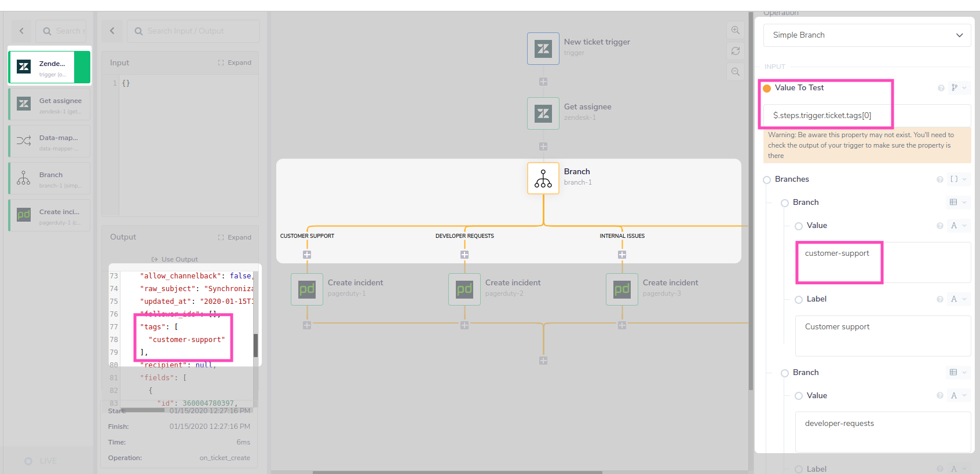Open the Simple Branch operation dropdown

866,35
